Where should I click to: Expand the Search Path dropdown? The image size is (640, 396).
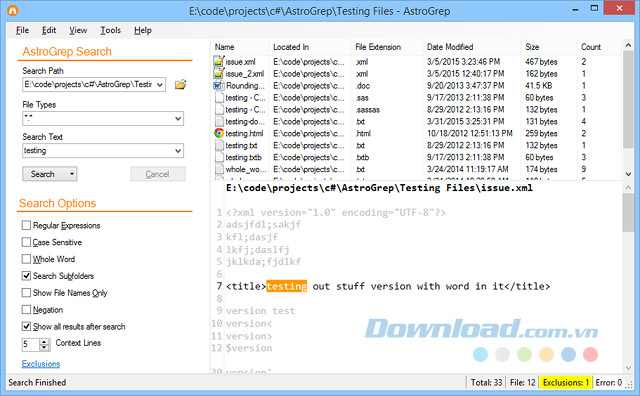160,85
